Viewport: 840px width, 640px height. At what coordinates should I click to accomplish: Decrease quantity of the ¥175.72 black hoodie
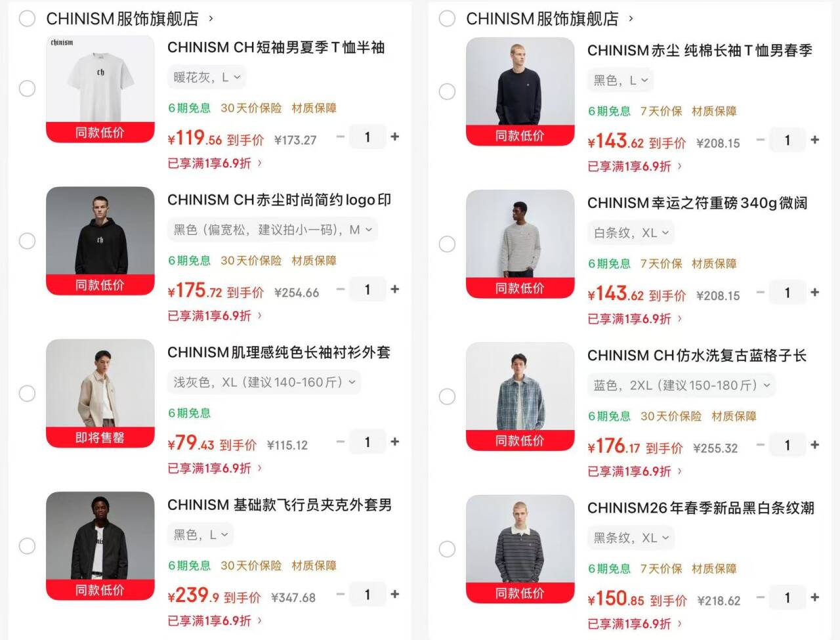coord(340,289)
